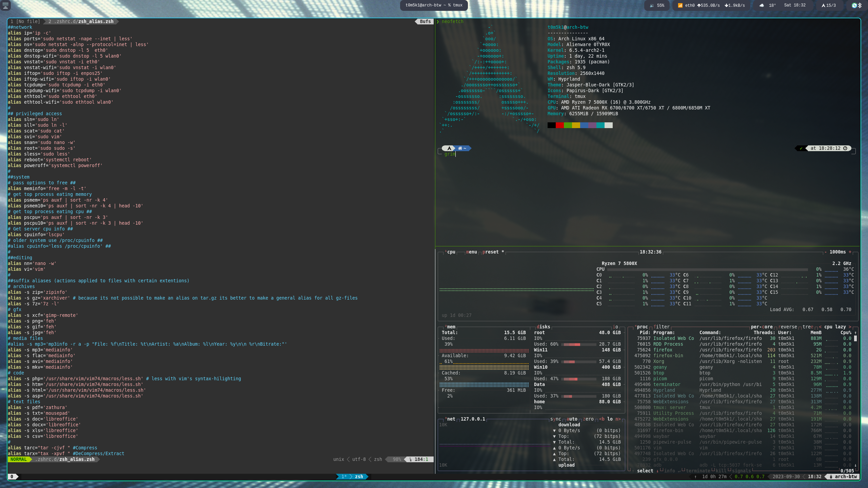This screenshot has width=868, height=488.
Task: Click the Bluetooth icon in the top bar
Action: point(860,5)
